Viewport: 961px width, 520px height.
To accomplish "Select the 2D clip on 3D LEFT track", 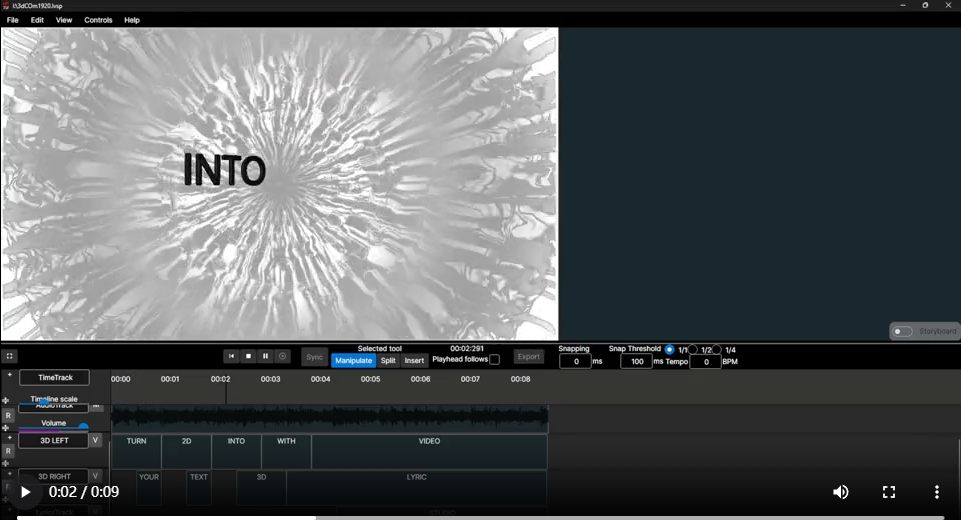I will 186,451.
